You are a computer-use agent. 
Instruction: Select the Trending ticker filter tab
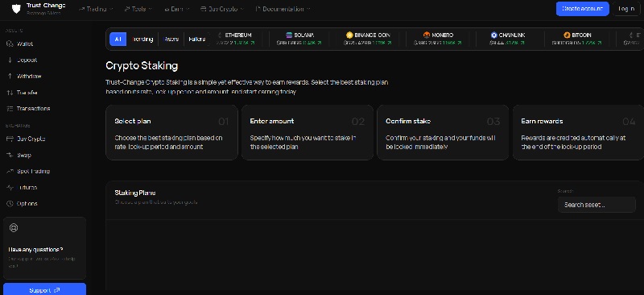tap(142, 39)
